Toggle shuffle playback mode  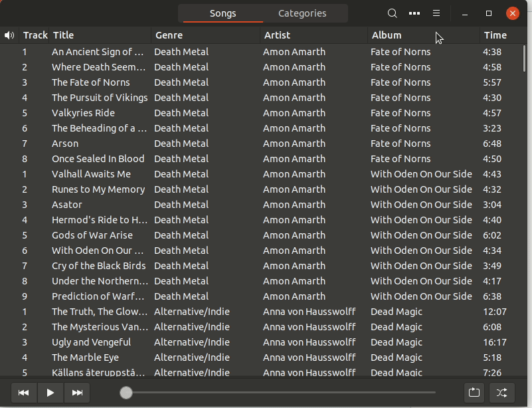[502, 393]
